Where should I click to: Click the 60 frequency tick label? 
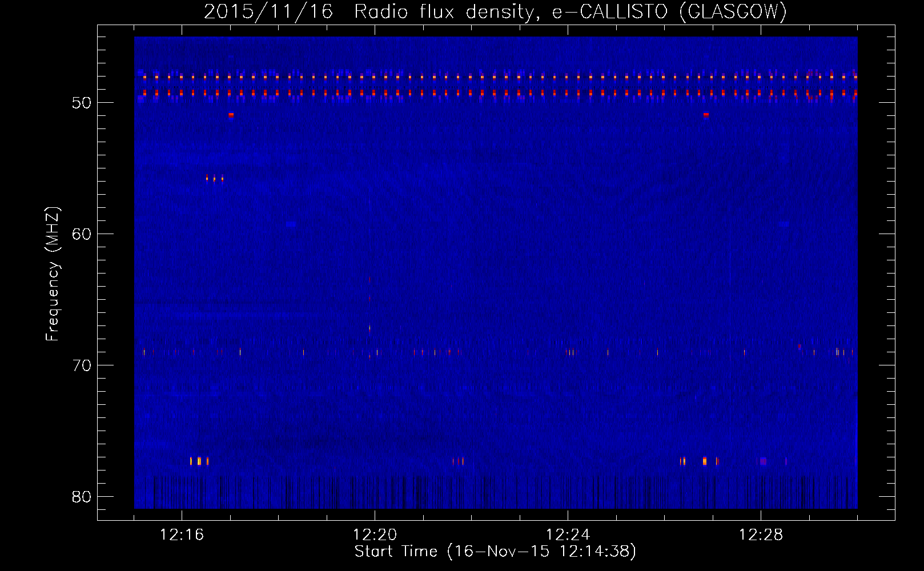82,234
